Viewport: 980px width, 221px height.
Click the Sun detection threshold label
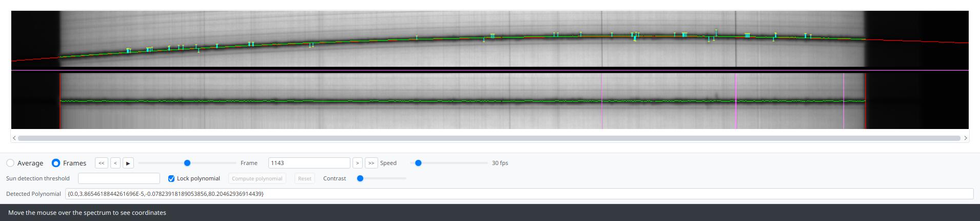38,178
